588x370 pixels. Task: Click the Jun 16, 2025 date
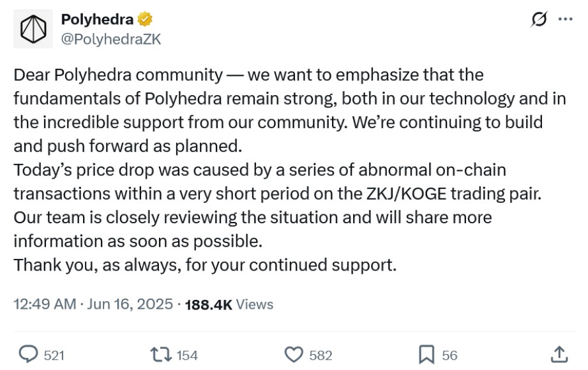(130, 304)
